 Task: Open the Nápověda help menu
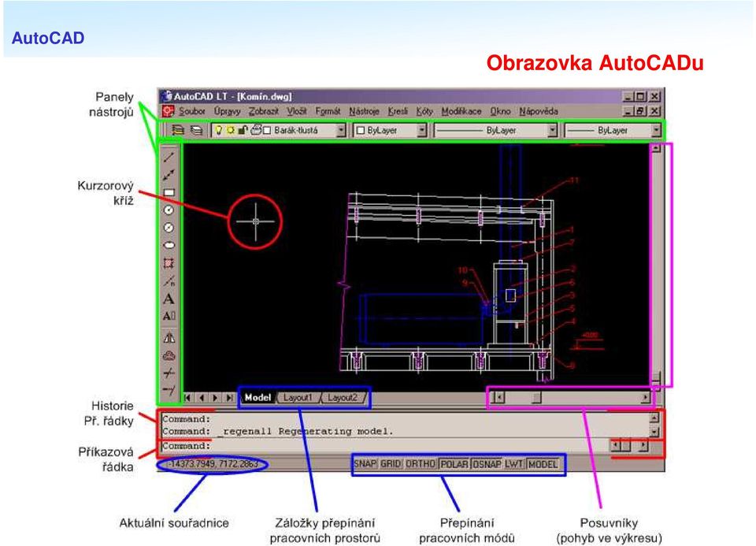click(x=539, y=111)
